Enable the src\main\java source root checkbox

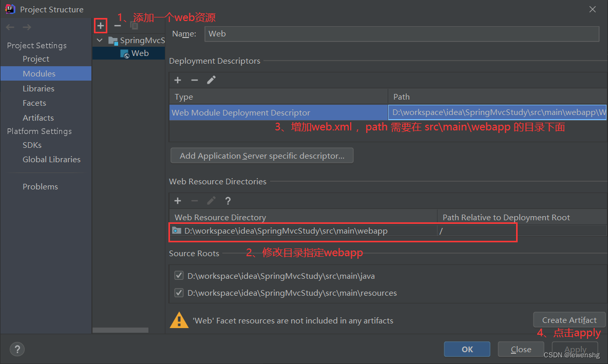pyautogui.click(x=179, y=275)
